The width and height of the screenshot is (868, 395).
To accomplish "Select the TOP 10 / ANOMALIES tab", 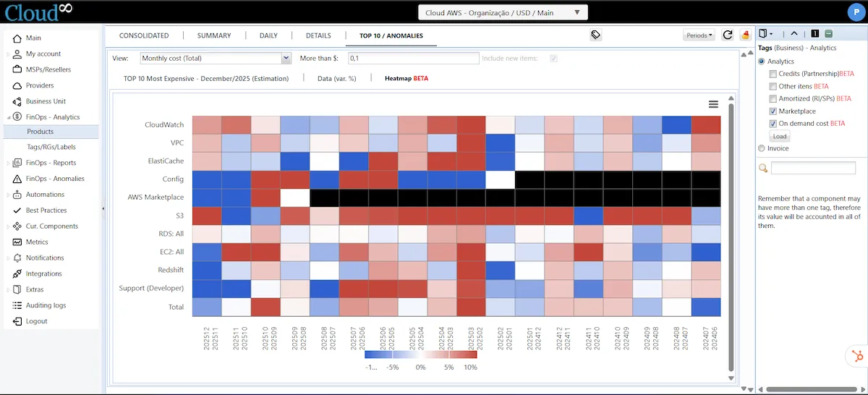I will point(391,35).
